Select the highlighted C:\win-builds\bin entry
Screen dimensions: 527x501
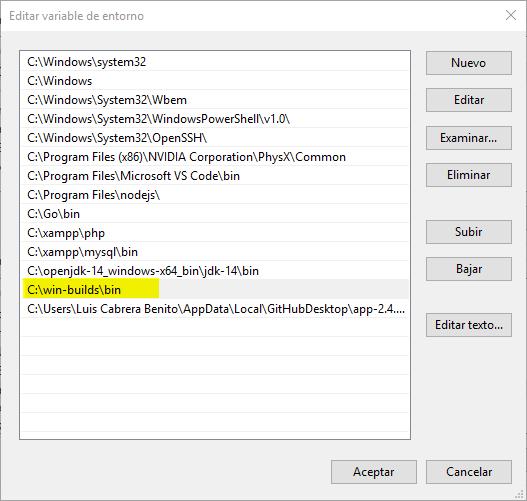pyautogui.click(x=215, y=290)
